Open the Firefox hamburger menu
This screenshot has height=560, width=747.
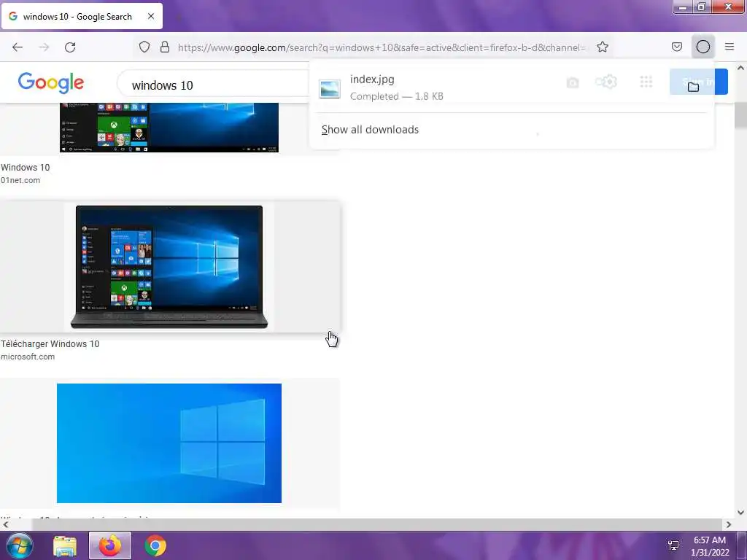[x=729, y=47]
